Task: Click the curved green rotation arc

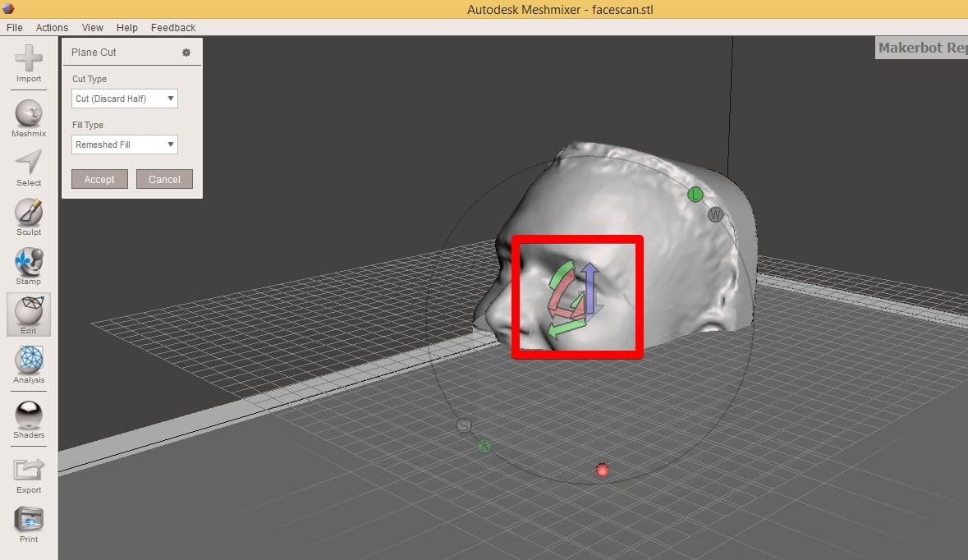Action: pos(560,275)
